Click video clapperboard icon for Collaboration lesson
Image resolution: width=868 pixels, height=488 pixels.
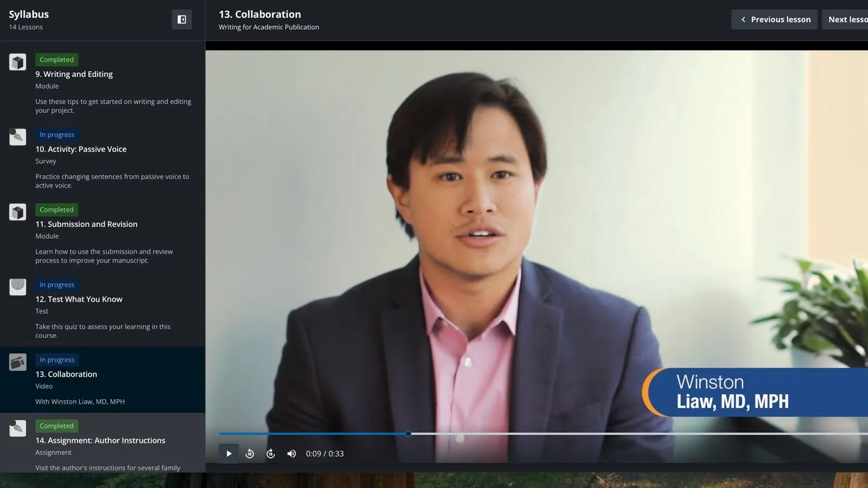coord(17,362)
